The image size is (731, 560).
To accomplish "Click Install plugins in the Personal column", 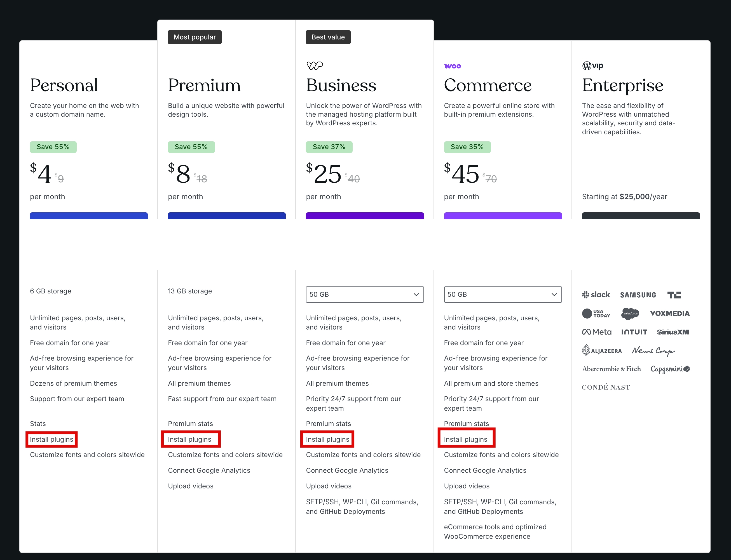I will [51, 439].
